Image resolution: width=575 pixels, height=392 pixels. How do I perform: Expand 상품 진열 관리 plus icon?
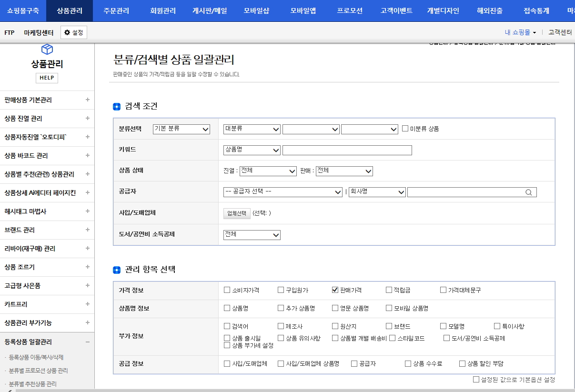tap(87, 118)
